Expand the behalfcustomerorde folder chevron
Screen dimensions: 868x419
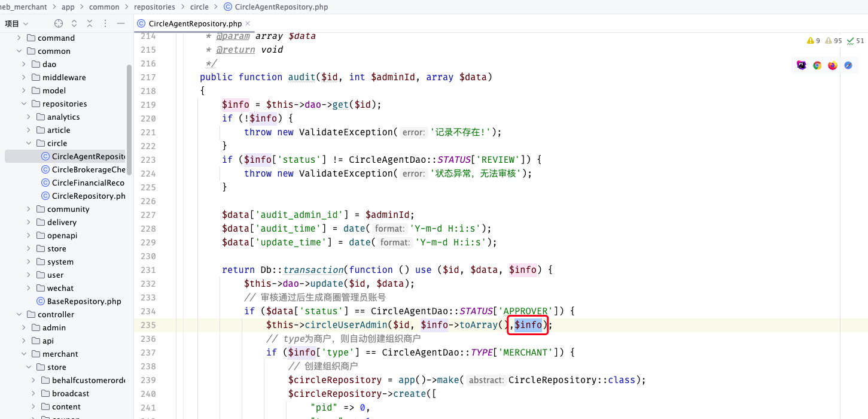(x=33, y=380)
